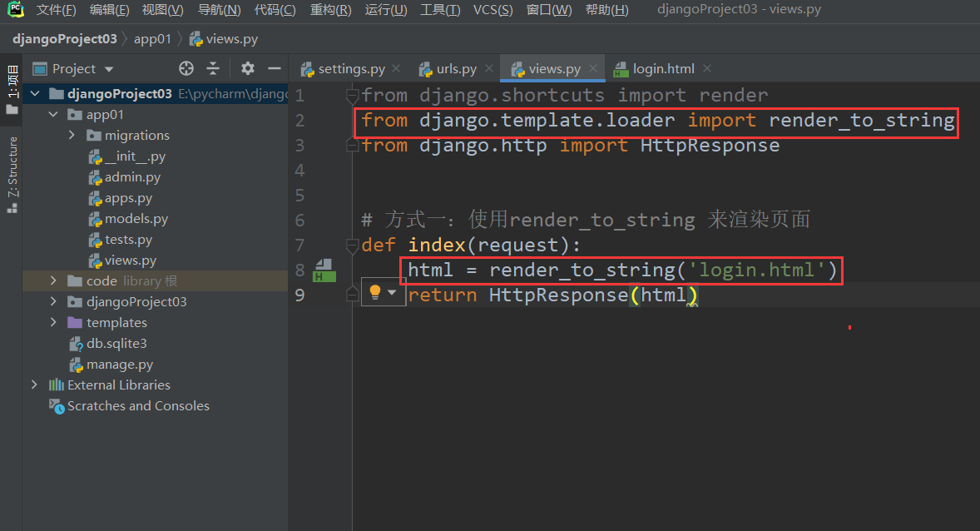Close the settings.py tab

click(396, 68)
